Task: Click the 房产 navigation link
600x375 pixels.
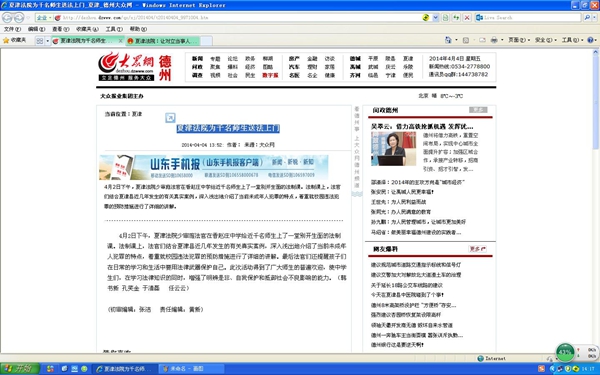Action: 294,59
